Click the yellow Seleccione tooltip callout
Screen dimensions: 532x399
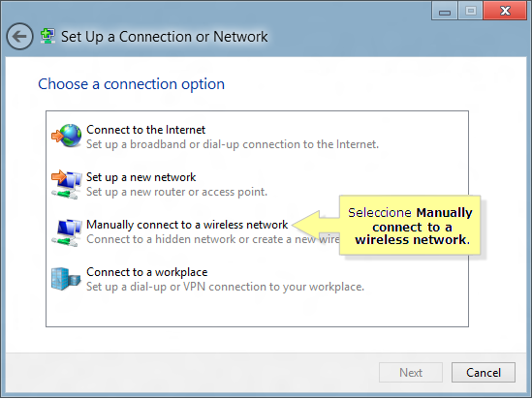[410, 225]
